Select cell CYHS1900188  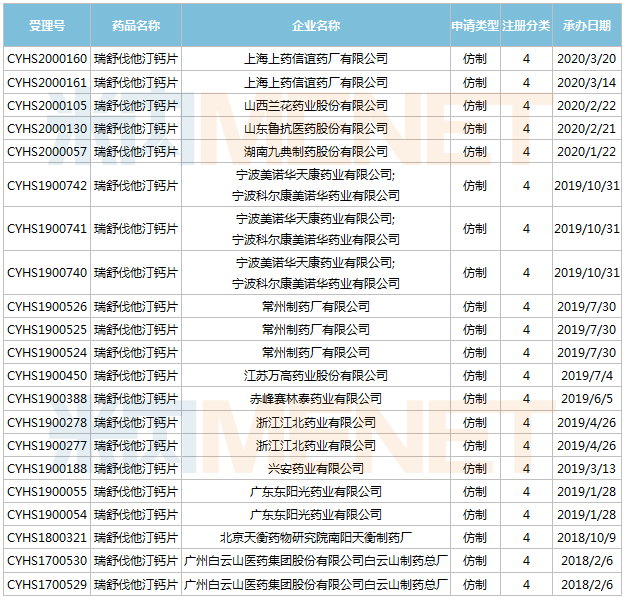click(x=47, y=468)
